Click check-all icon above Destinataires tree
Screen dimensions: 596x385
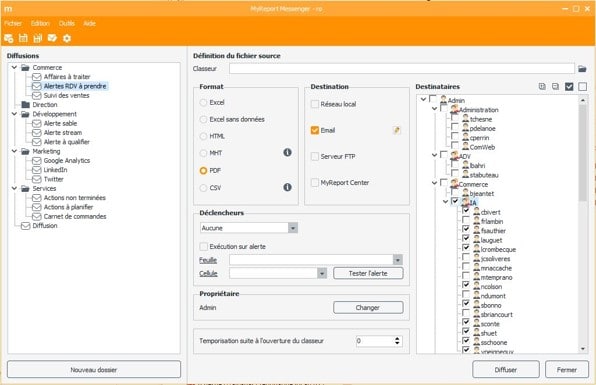pyautogui.click(x=569, y=87)
